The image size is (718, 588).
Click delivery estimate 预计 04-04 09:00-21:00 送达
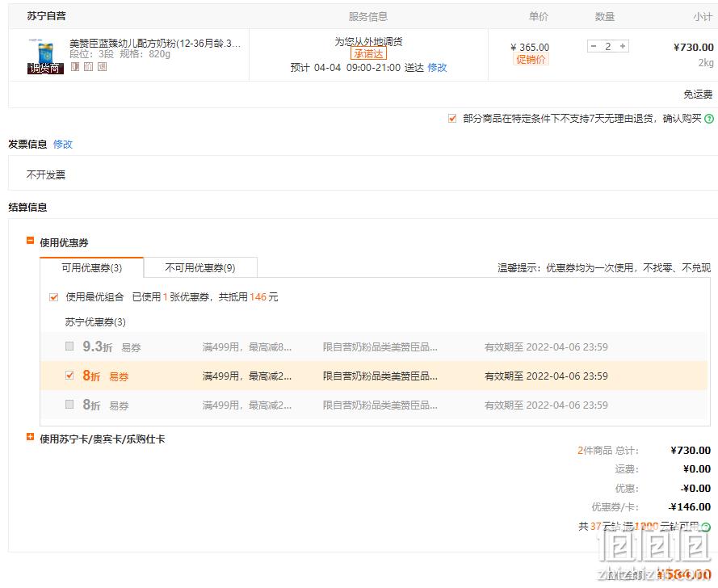pos(357,68)
